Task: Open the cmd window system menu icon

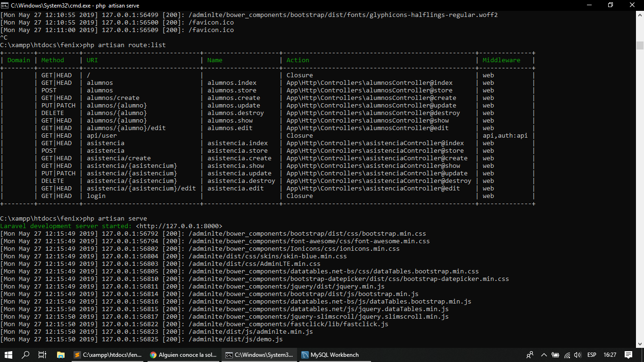Action: point(5,5)
